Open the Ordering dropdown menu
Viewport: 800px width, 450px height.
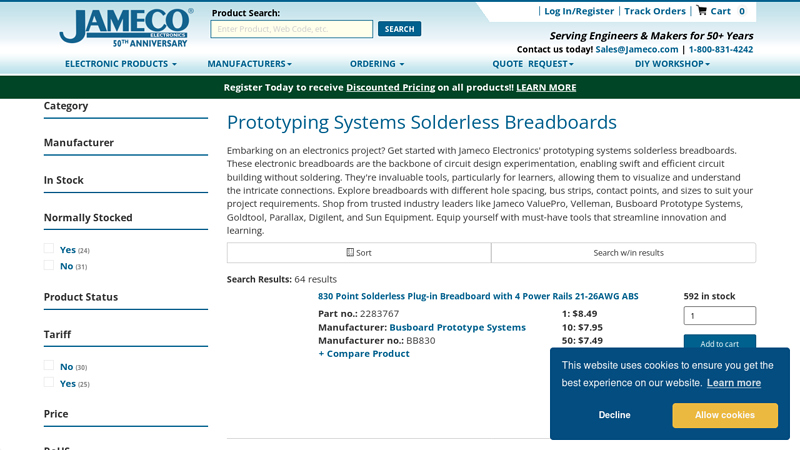tap(377, 64)
